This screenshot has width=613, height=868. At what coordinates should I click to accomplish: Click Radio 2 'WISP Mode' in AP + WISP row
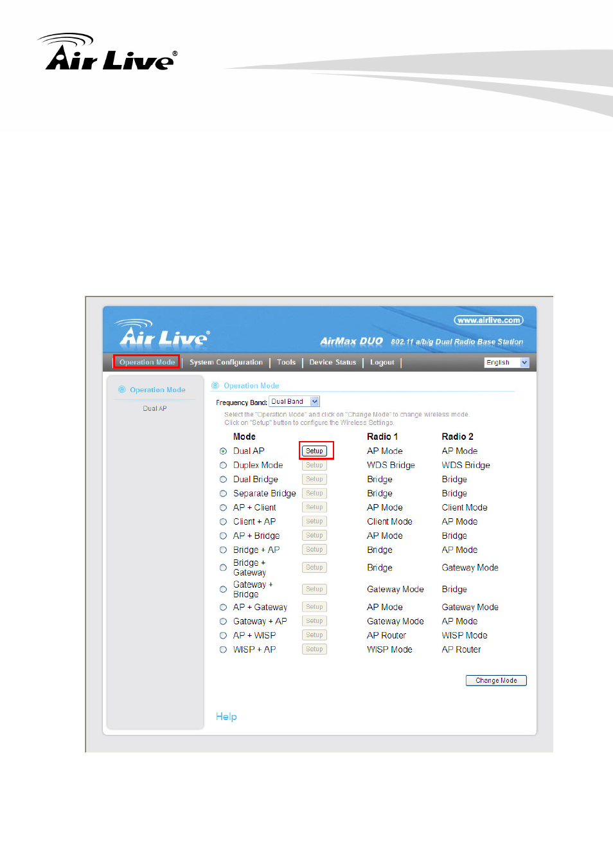[x=465, y=636]
